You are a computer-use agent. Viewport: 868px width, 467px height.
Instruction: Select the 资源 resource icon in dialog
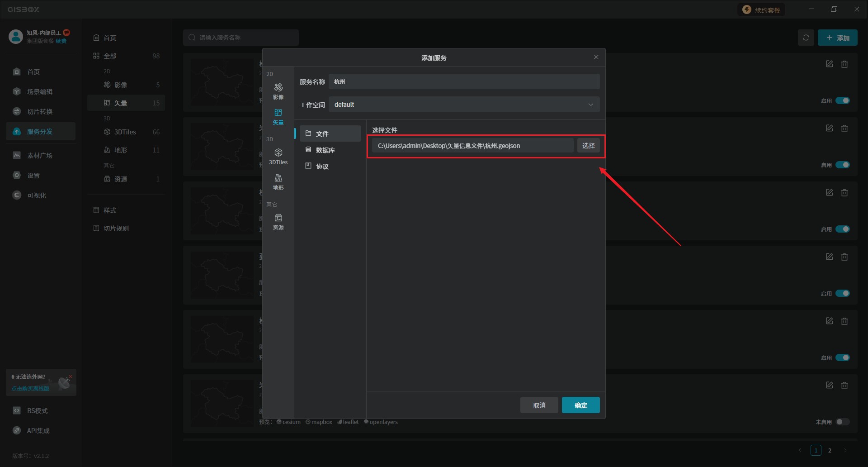[278, 221]
